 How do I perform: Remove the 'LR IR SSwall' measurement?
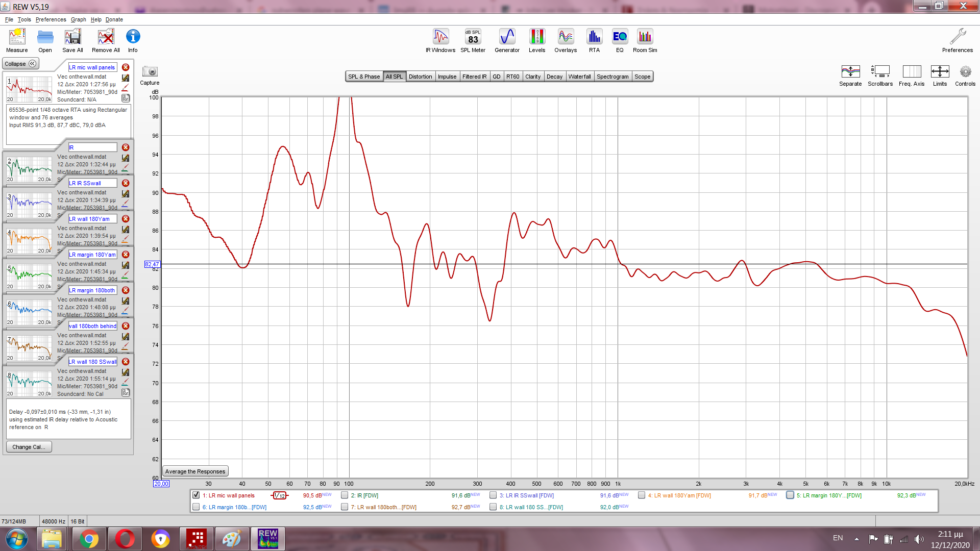coord(126,183)
